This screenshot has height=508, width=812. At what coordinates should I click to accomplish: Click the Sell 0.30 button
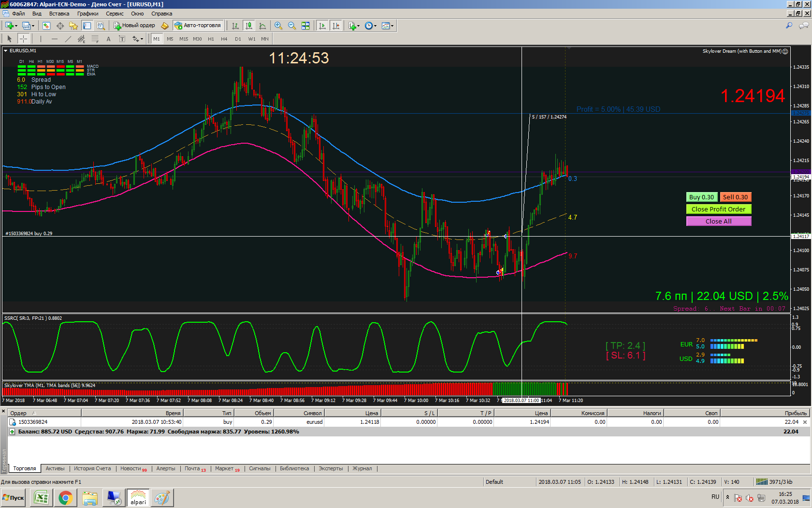point(735,197)
